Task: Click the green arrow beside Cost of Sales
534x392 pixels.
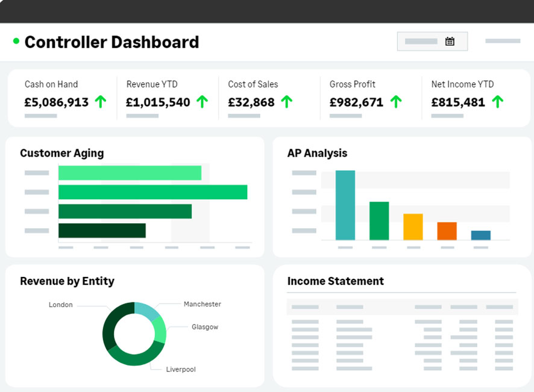Action: point(286,102)
